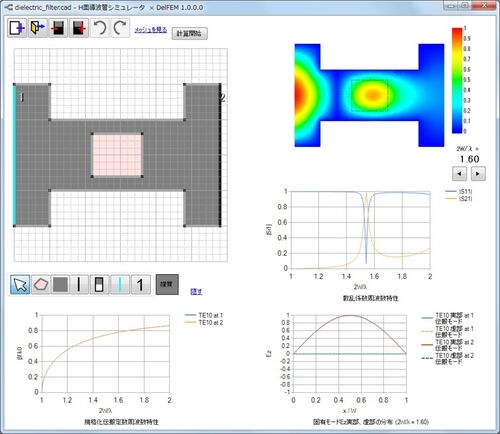Click the first red-arrow save icon
Screen dimensions: 500x434
point(58,28)
